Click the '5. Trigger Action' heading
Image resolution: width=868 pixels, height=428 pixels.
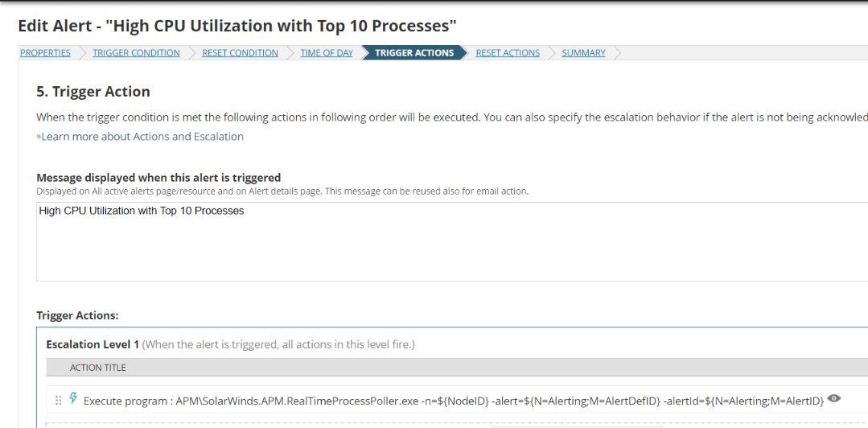pos(93,92)
